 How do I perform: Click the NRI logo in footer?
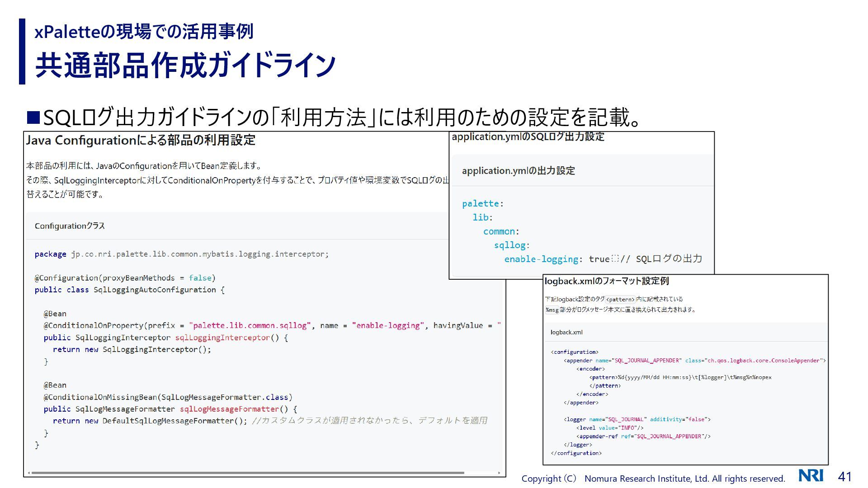click(811, 476)
